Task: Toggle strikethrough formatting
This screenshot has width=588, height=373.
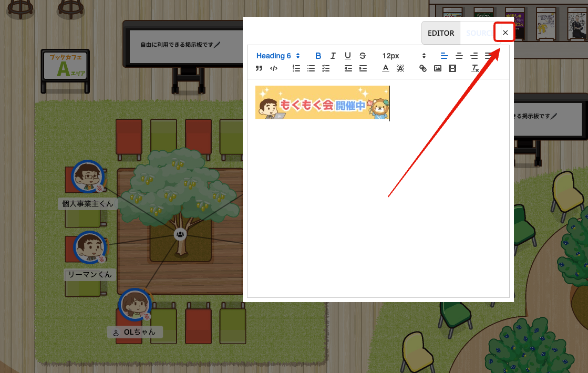Action: coord(362,56)
